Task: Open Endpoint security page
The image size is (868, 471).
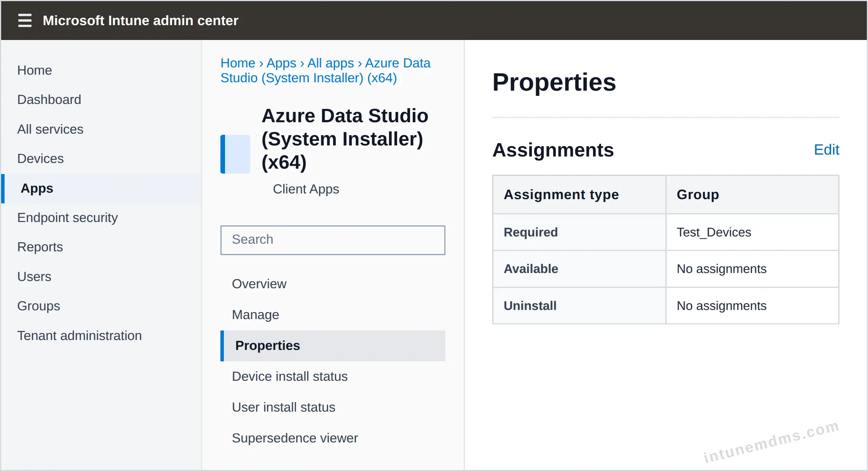Action: click(x=67, y=217)
